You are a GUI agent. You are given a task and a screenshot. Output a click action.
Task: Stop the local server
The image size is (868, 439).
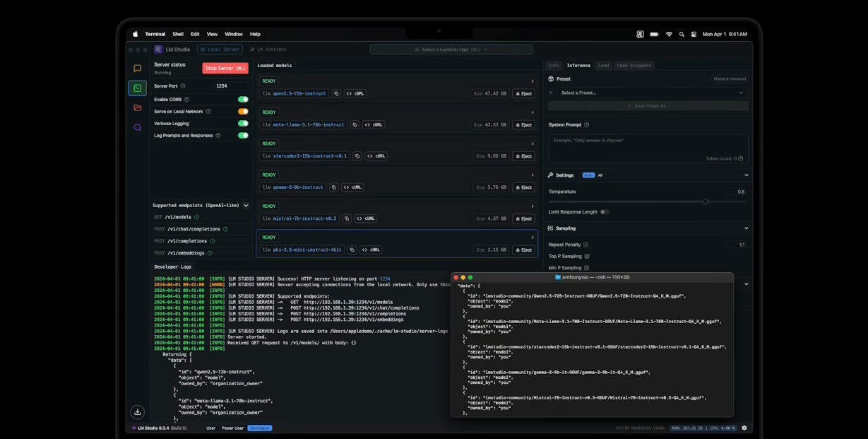pyautogui.click(x=225, y=69)
